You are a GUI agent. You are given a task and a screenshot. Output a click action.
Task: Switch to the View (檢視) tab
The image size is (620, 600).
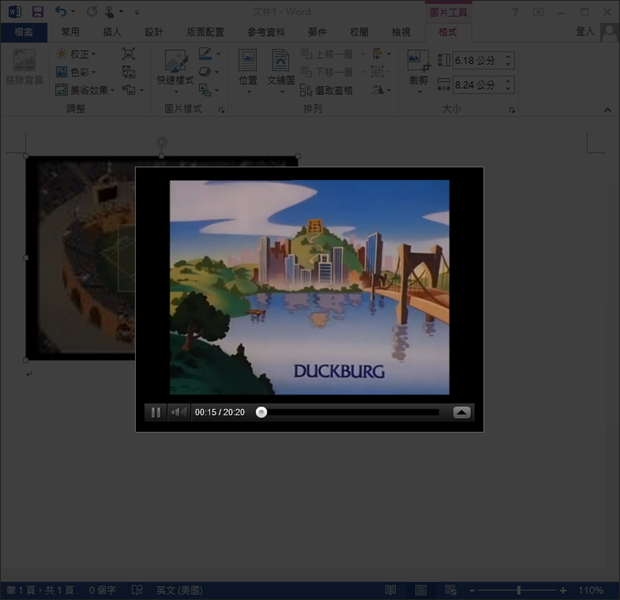pos(401,32)
